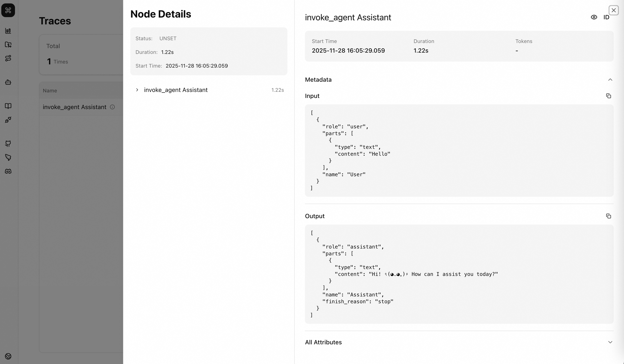Click the Discord icon in sidebar
Screen dimensions: 624x364
pyautogui.click(x=8, y=171)
